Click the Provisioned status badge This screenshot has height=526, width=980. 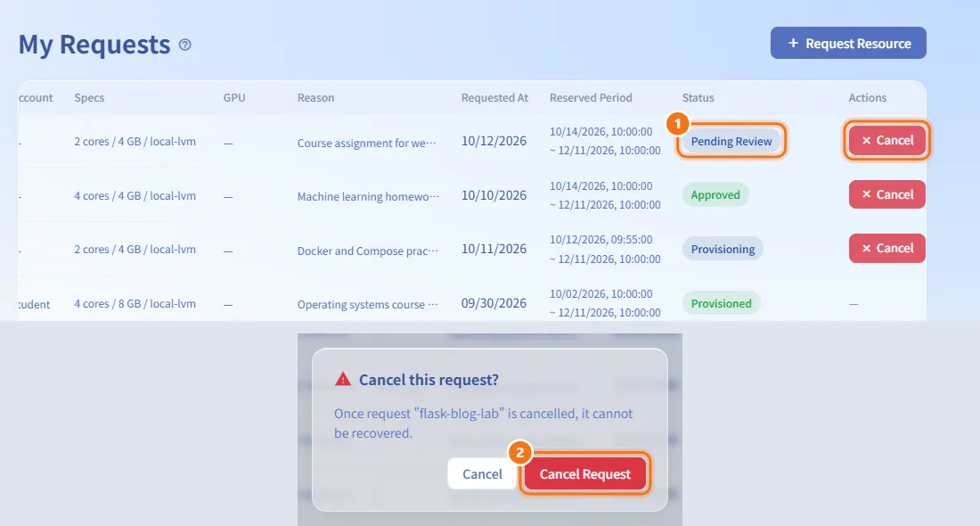pos(722,303)
